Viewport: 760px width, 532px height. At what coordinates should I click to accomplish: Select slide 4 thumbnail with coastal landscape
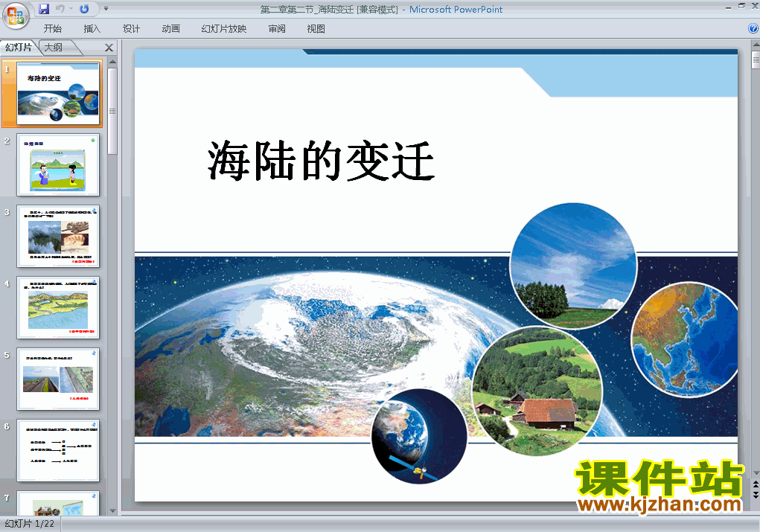click(58, 308)
